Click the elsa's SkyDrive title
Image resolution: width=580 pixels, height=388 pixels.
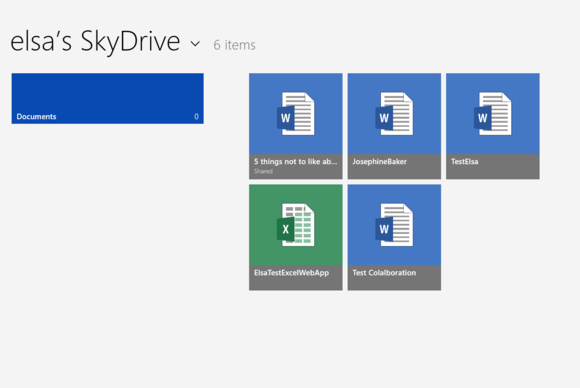pyautogui.click(x=95, y=41)
